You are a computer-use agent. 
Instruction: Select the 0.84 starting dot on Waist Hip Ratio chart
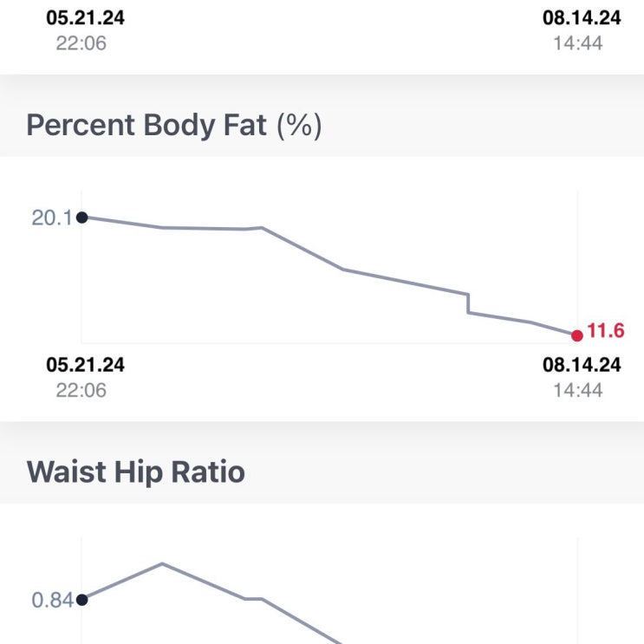pos(81,599)
